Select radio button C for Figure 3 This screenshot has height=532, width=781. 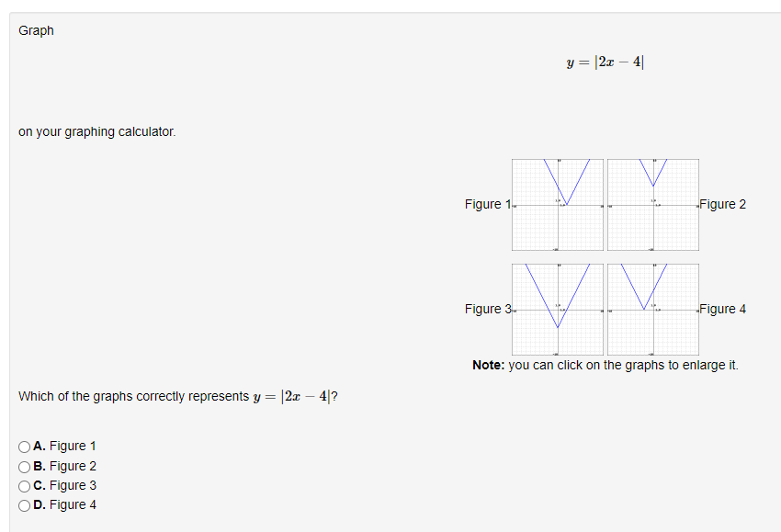pos(24,485)
